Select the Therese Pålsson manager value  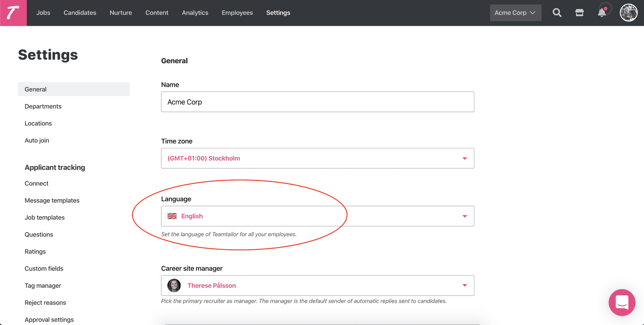212,285
